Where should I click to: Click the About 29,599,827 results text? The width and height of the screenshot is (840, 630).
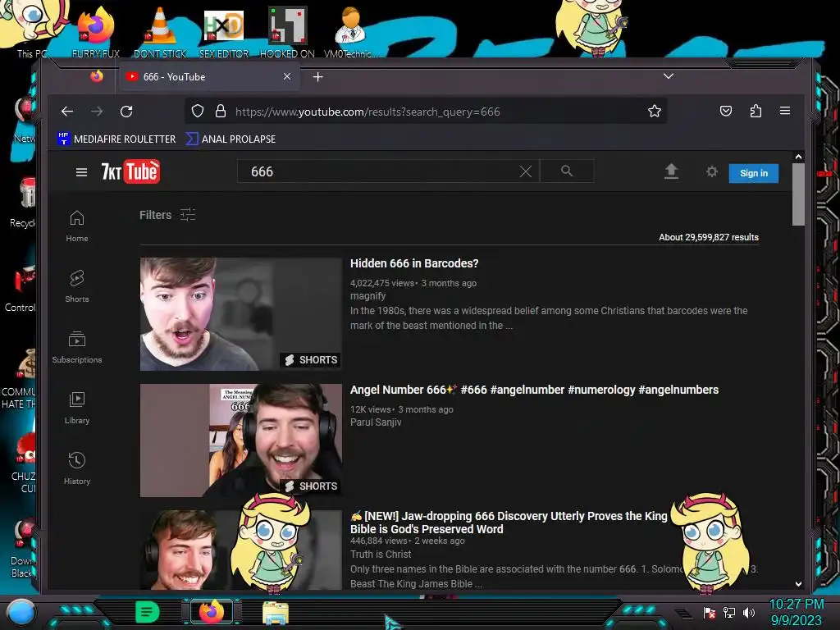(x=708, y=237)
